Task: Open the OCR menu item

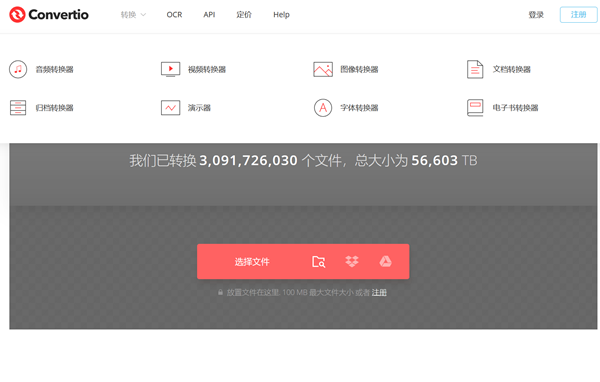Action: (174, 15)
